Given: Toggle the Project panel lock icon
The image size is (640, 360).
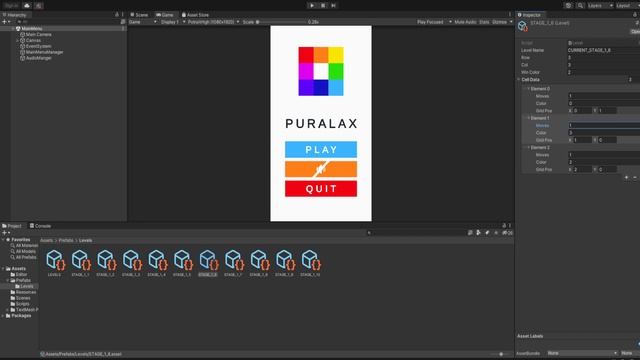Looking at the screenshot, I should point(504,225).
